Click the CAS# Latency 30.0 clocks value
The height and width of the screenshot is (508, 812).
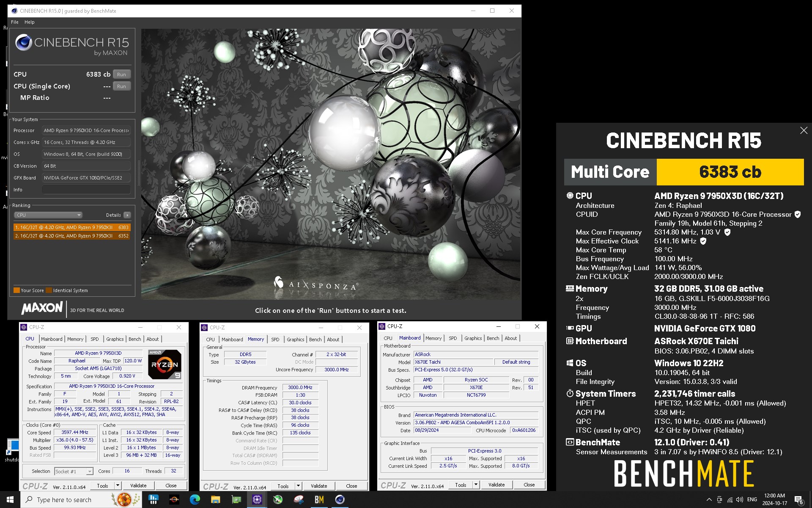tap(300, 403)
